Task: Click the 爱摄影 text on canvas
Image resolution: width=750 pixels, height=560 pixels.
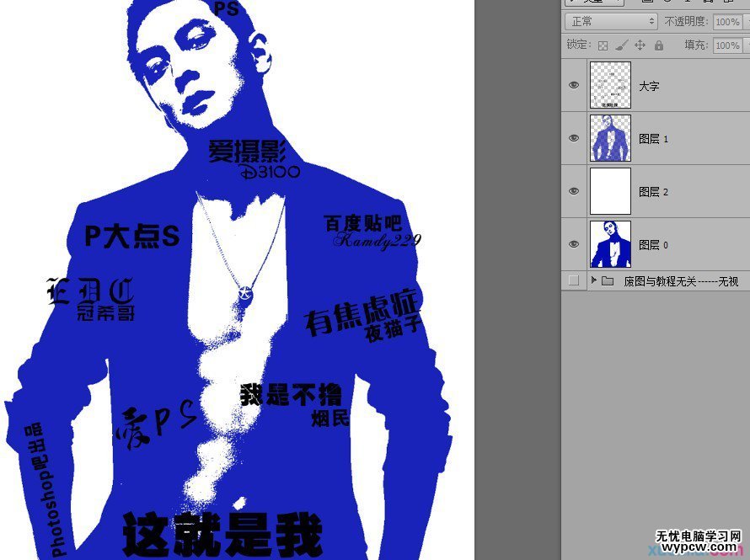Action: [x=247, y=151]
